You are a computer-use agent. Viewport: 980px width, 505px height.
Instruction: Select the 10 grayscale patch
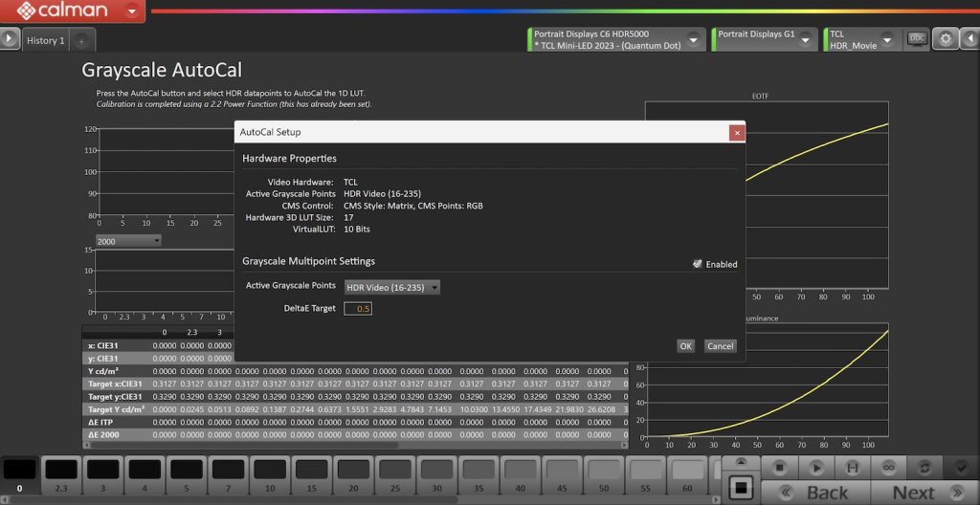coord(270,475)
